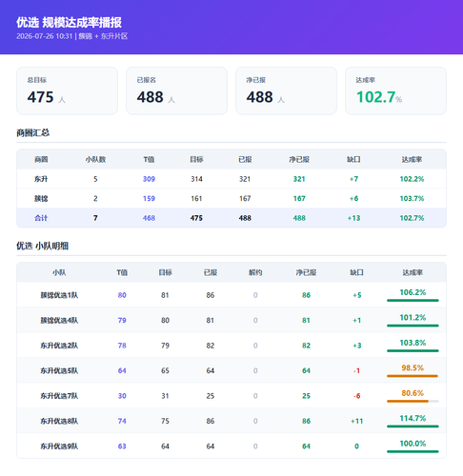Click the +13 缺口 total
This screenshot has height=476, width=463.
click(x=353, y=218)
